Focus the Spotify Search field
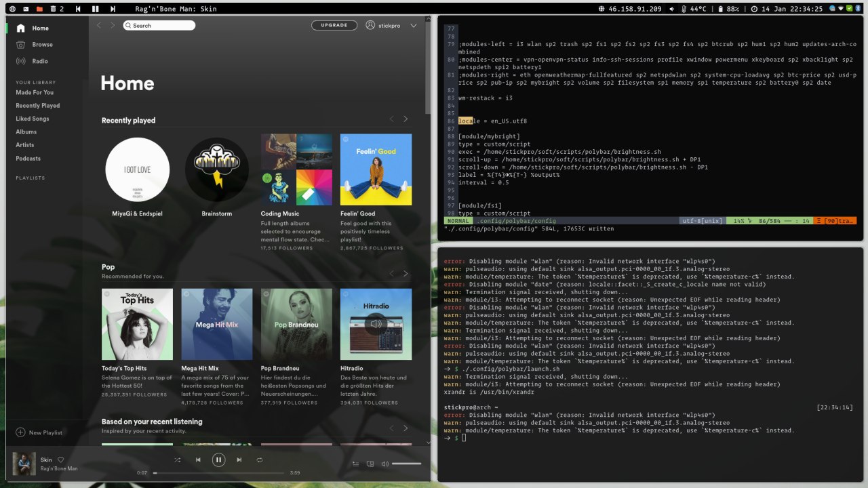The image size is (868, 488). pos(159,25)
